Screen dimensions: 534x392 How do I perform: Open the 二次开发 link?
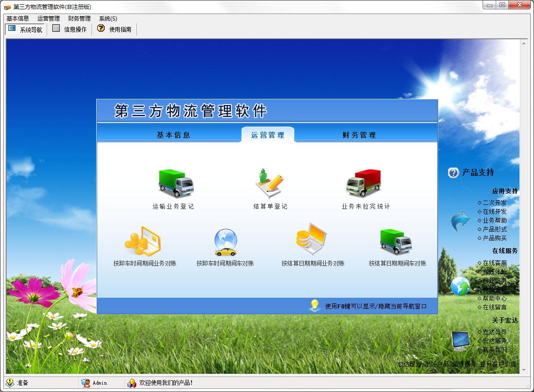tap(494, 203)
